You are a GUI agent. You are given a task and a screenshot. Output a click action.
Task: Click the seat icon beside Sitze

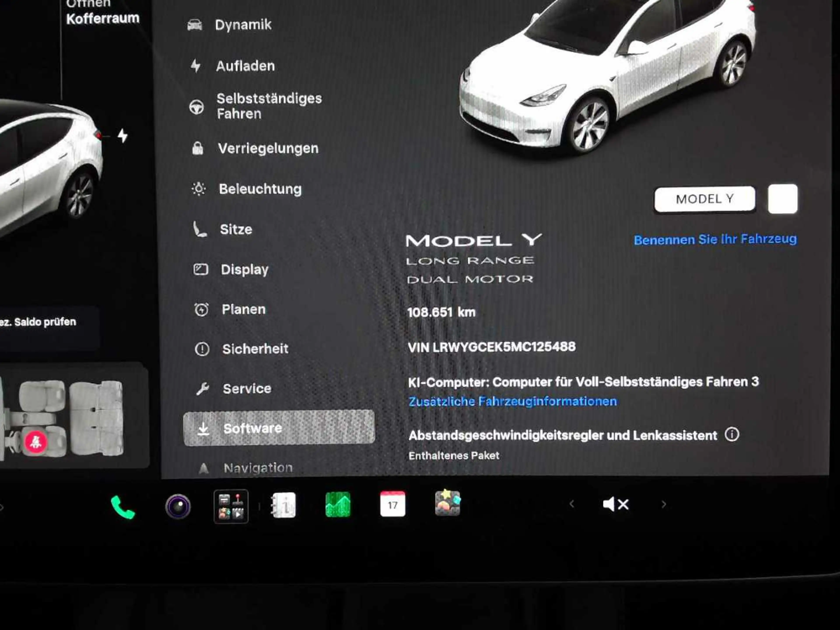point(200,229)
